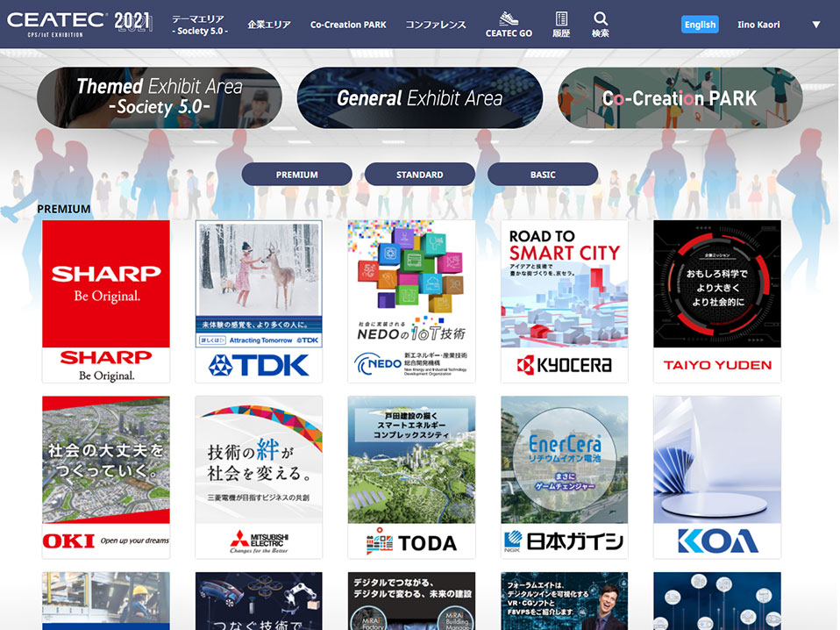Open the KYOCERA smart city card
Screen dimensions: 840x630
(x=564, y=301)
